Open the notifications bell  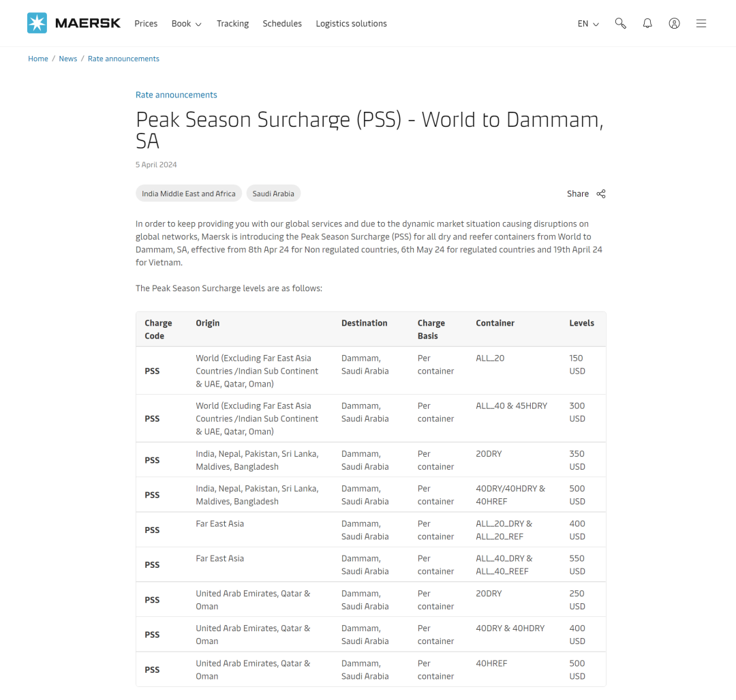647,23
